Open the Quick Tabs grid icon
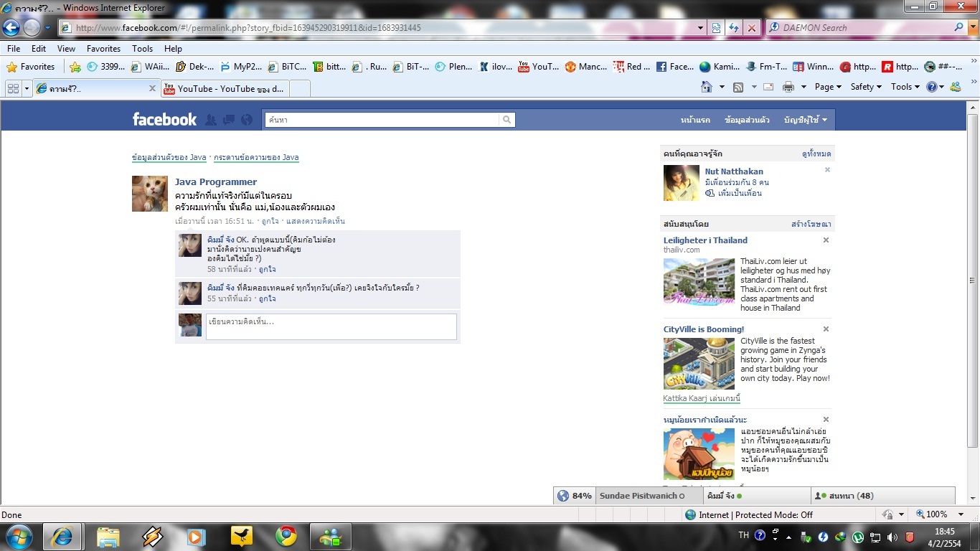 click(x=13, y=88)
